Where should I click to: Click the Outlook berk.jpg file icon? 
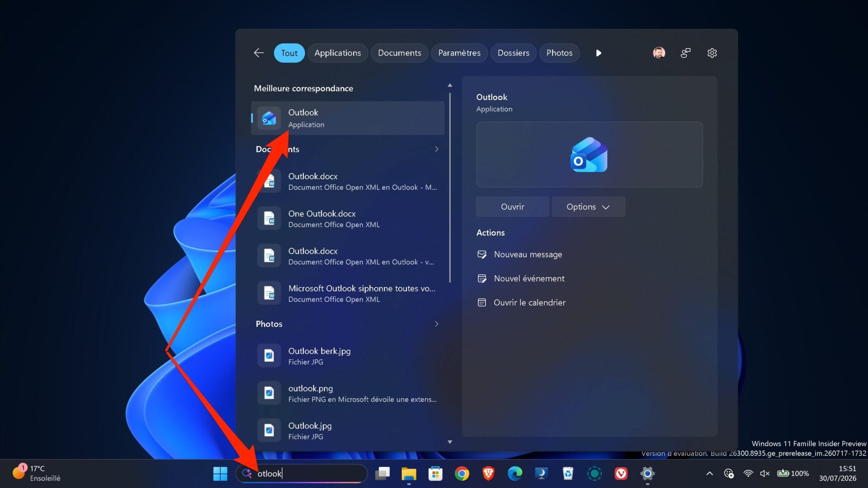point(269,356)
